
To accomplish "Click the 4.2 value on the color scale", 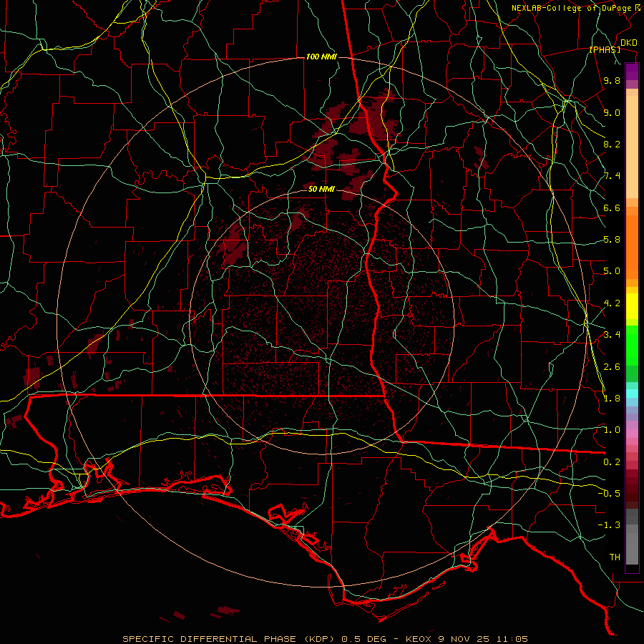I will (x=612, y=303).
